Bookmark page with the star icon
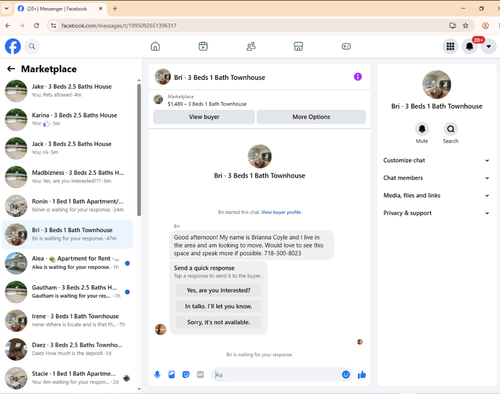Screen dimensions: 500x394 coord(466,26)
